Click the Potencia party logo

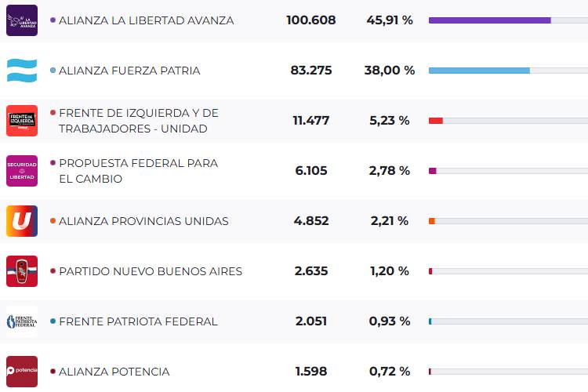[x=21, y=372]
